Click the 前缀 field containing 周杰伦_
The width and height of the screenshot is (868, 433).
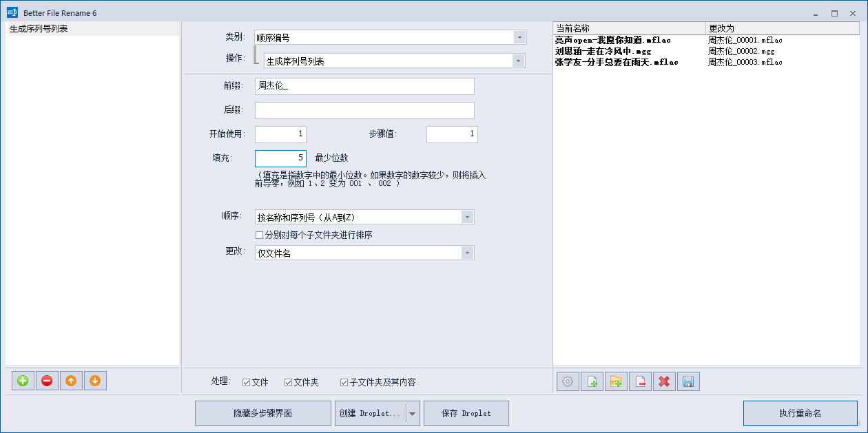[364, 86]
